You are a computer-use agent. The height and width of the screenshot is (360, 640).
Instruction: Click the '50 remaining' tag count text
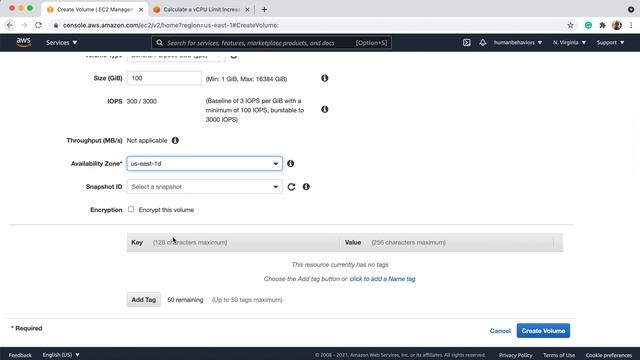(x=185, y=300)
